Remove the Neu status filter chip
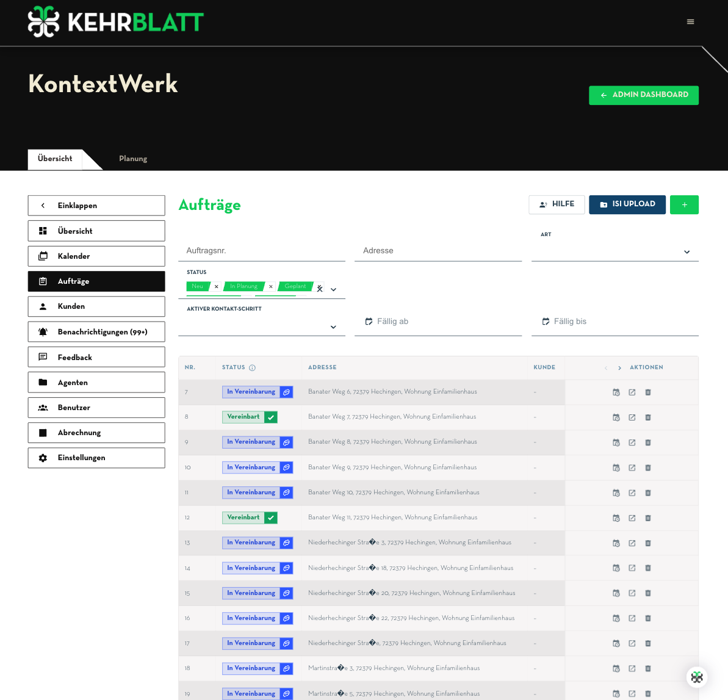 coord(217,287)
